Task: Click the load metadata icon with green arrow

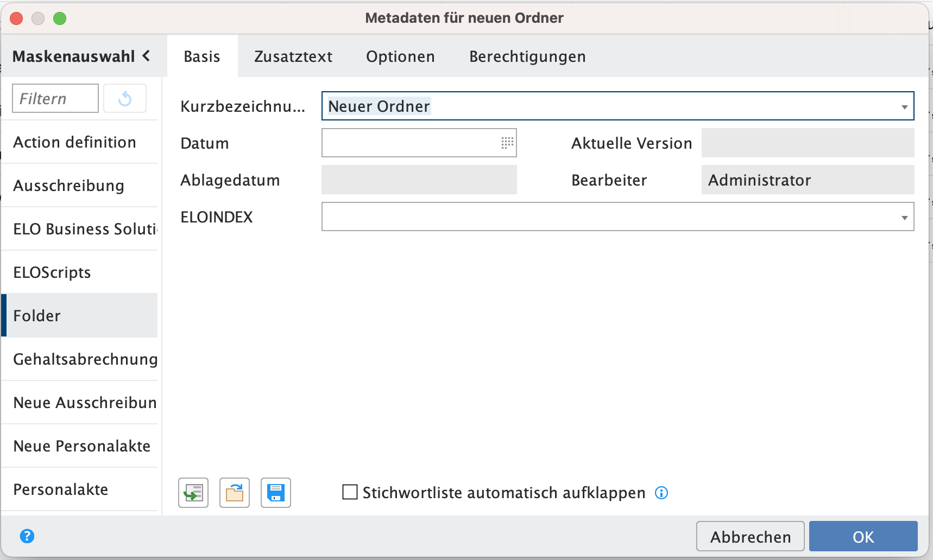Action: pyautogui.click(x=193, y=493)
